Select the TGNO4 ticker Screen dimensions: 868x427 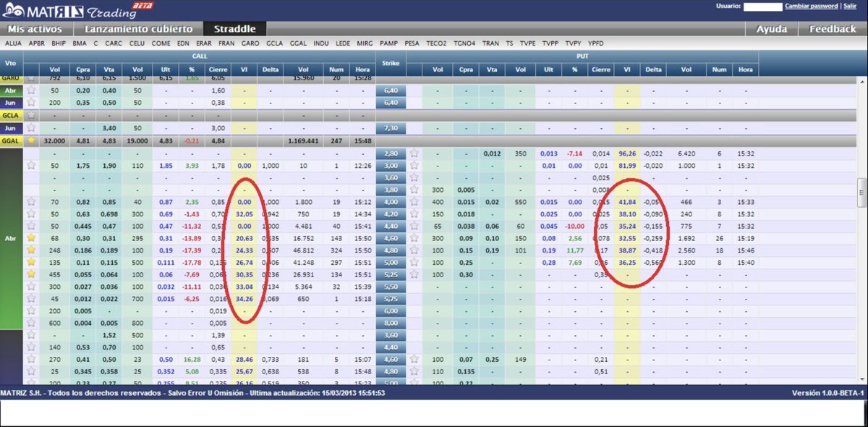[464, 43]
